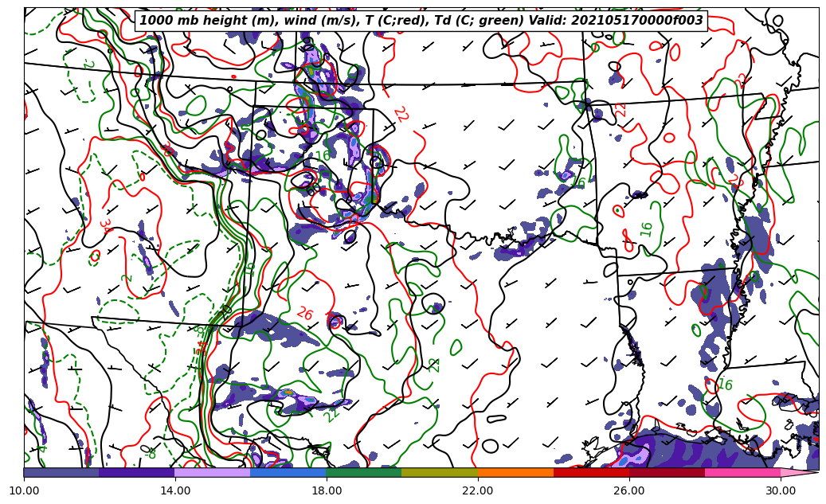Pick the light lavender 14–16 colorbar segment
The width and height of the screenshot is (826, 504).
tap(213, 472)
